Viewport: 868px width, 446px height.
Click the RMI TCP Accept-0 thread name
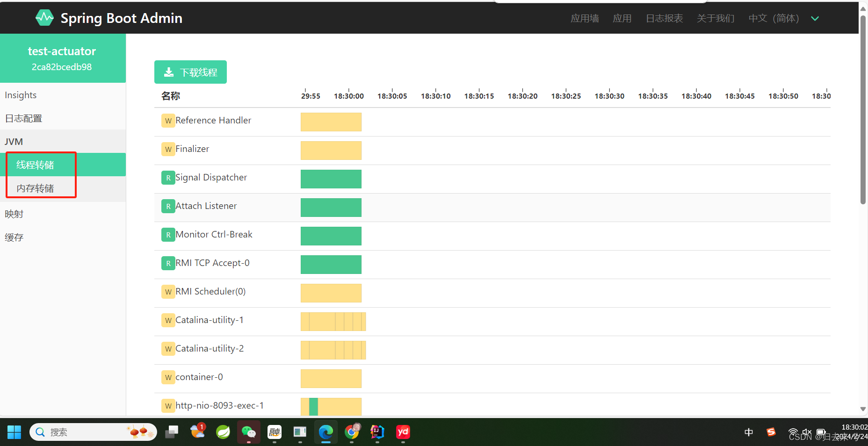[x=213, y=263]
